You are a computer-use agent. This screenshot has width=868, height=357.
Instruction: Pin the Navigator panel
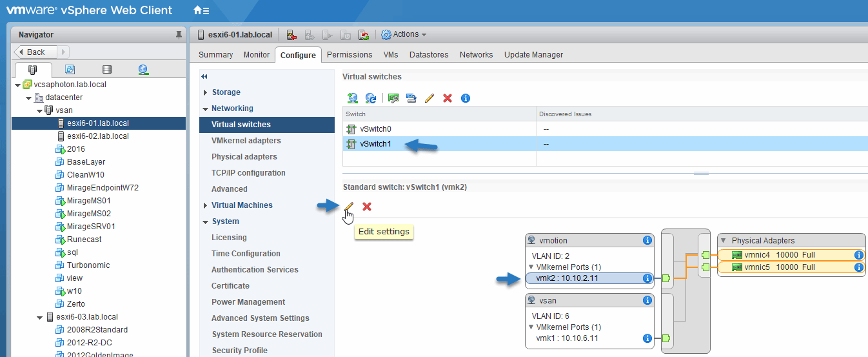click(179, 35)
